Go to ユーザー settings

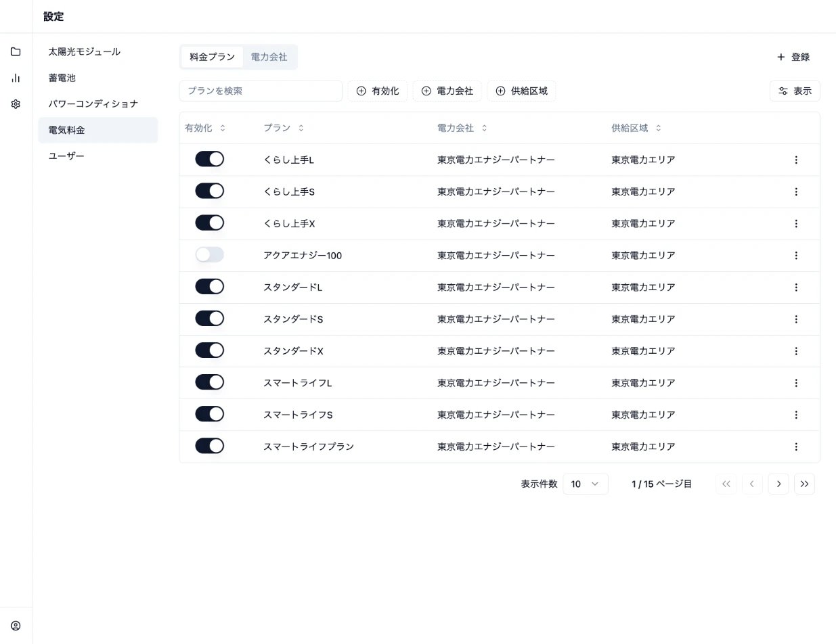coord(98,156)
